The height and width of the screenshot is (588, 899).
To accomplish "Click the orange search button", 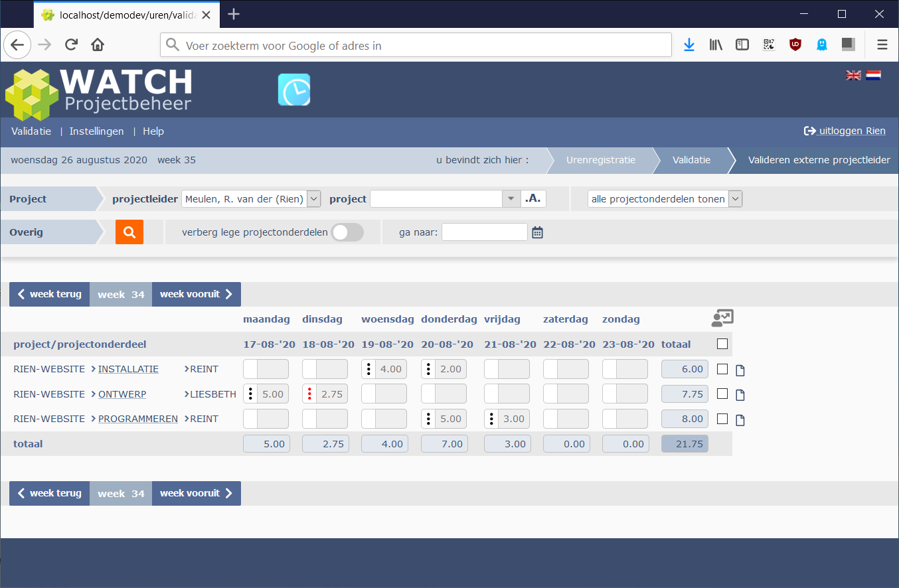I will (129, 232).
